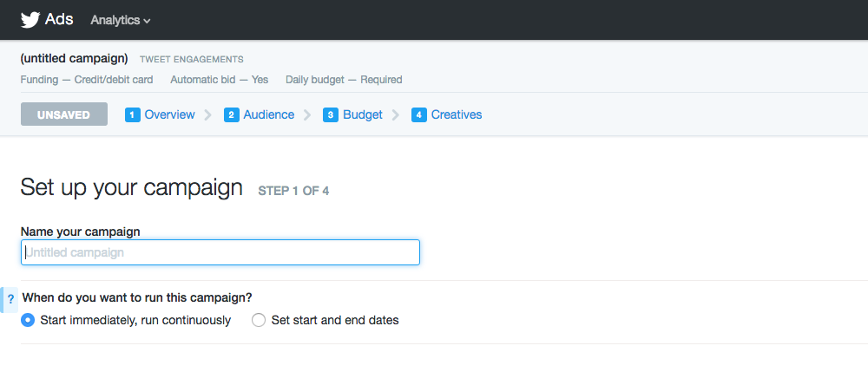Click the step 4 number badge

click(x=419, y=115)
